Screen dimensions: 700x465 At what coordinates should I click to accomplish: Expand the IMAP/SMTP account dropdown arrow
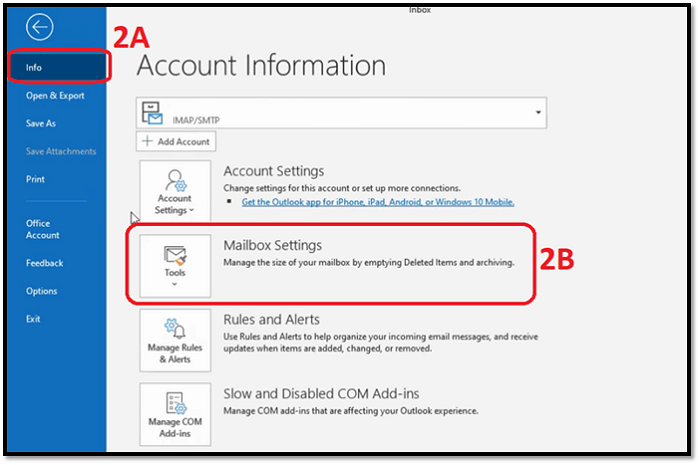538,112
